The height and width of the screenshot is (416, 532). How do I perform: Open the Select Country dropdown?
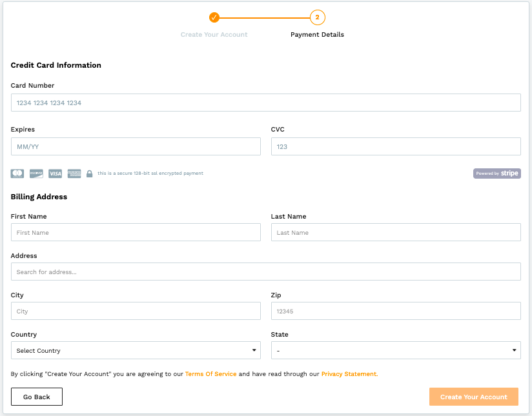point(136,350)
